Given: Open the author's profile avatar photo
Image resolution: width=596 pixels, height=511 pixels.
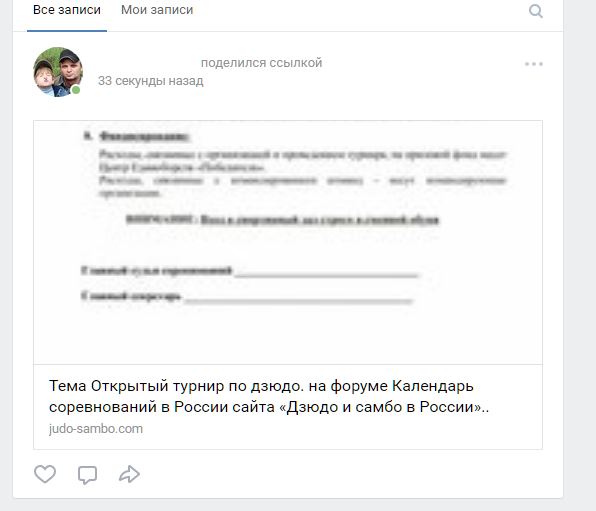Looking at the screenshot, I should (58, 72).
